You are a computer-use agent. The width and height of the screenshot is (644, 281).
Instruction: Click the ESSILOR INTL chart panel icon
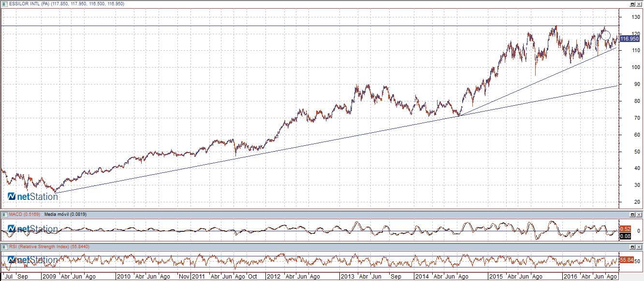pos(5,3)
